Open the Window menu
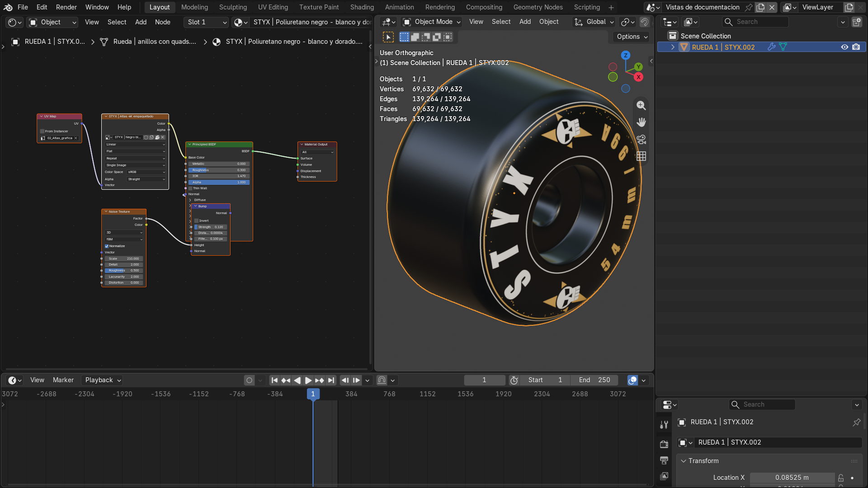 tap(97, 7)
